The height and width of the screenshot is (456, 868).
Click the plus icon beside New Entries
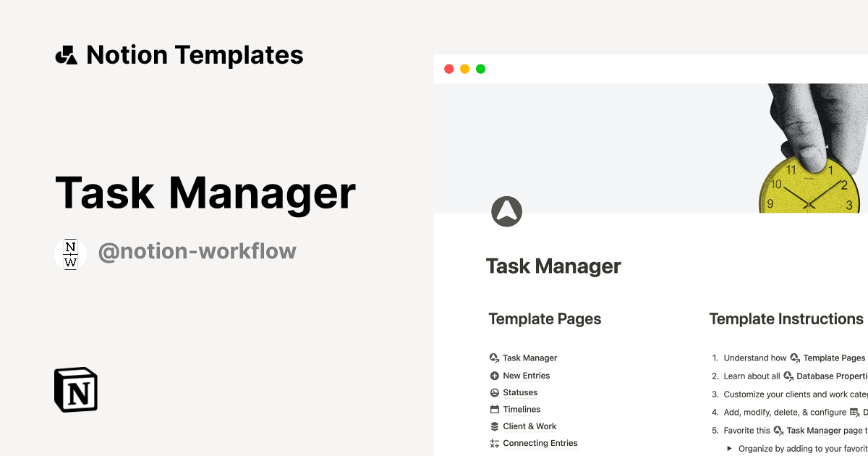coord(493,375)
